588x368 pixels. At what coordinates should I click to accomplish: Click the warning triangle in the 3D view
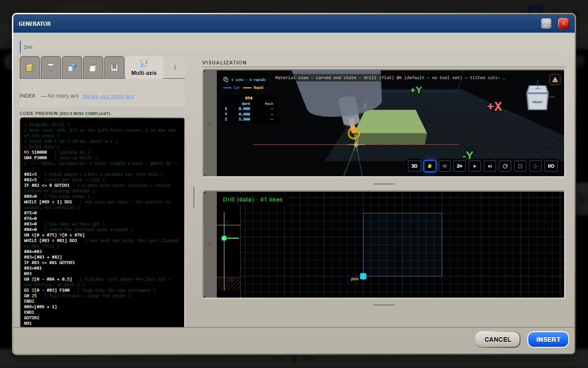pyautogui.click(x=555, y=80)
